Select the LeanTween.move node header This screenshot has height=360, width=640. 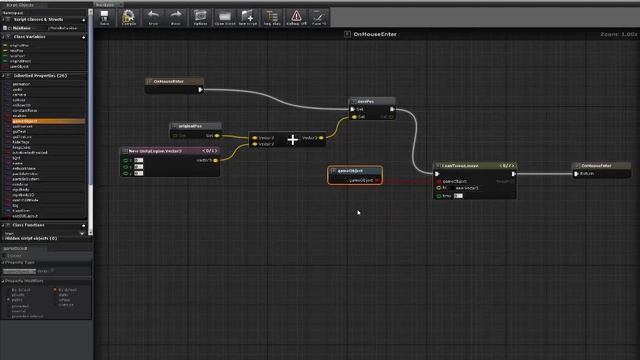click(475, 166)
